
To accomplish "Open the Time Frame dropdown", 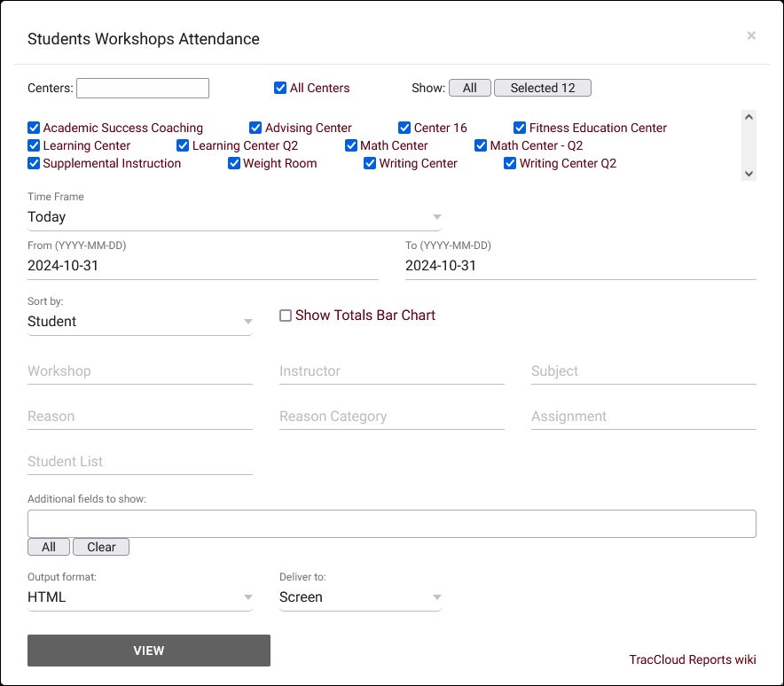I will (x=234, y=217).
